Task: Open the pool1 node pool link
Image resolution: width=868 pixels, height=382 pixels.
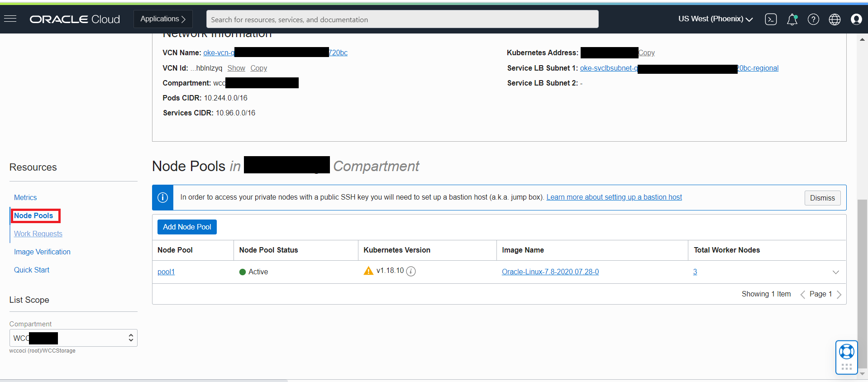Action: [166, 272]
